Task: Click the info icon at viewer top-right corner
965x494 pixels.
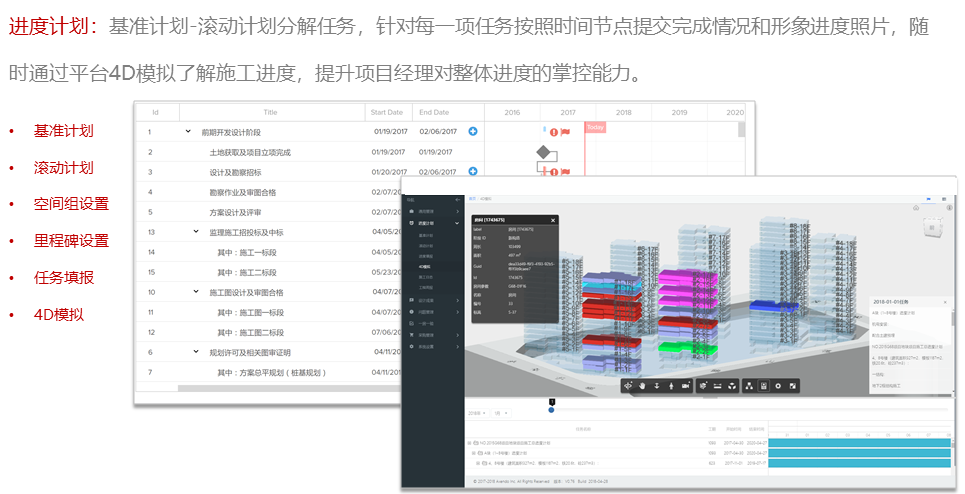Action: (950, 208)
